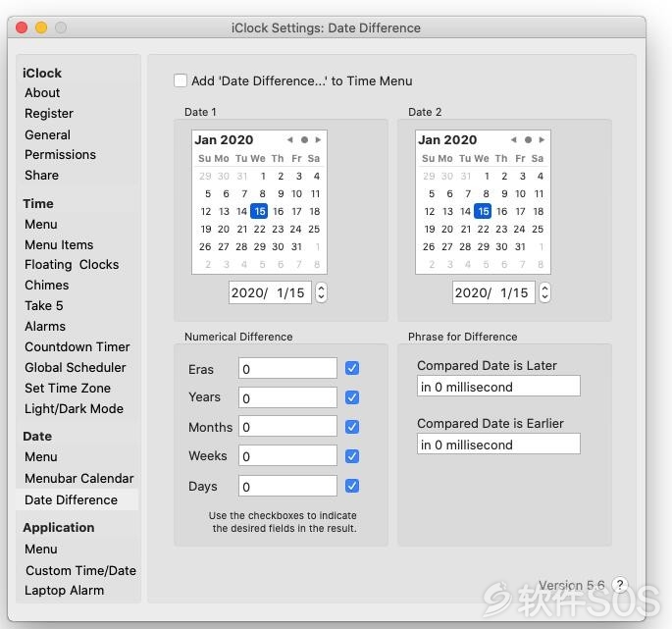The image size is (672, 629).
Task: Open the Custom Time/Date pane
Action: (x=80, y=571)
